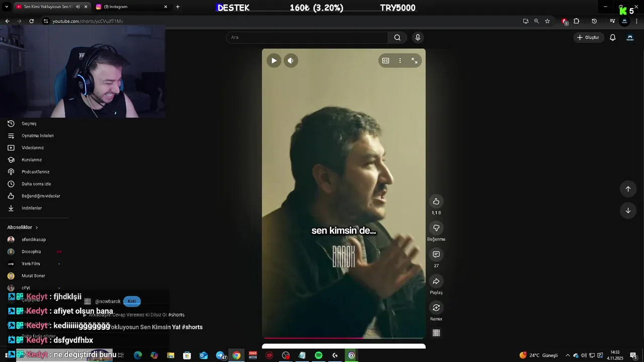The height and width of the screenshot is (362, 644).
Task: View site information icon in address bar
Action: (46, 21)
